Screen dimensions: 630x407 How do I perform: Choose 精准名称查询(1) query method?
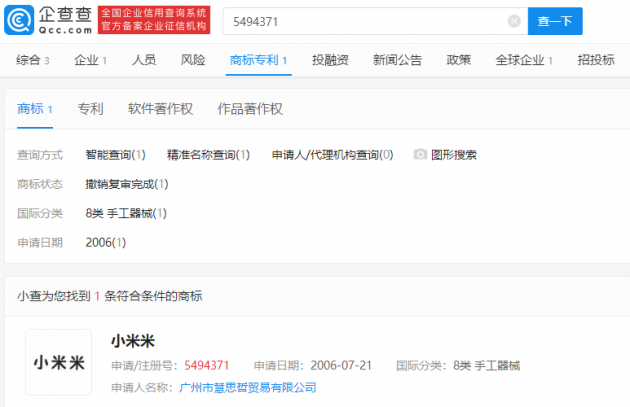(208, 155)
